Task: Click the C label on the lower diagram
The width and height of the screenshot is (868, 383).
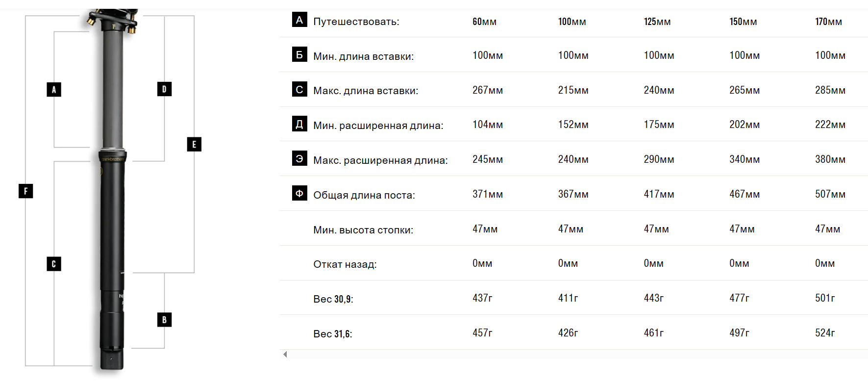Action: pos(54,264)
